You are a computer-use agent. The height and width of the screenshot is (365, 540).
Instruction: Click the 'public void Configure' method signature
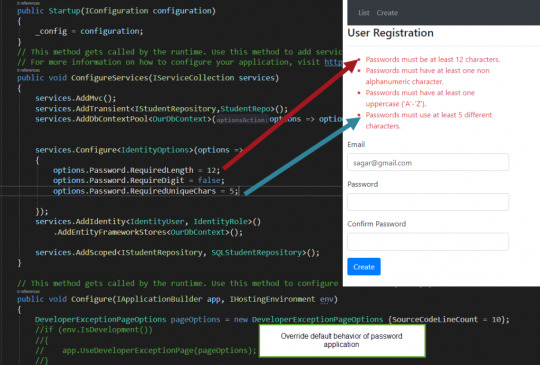point(177,299)
